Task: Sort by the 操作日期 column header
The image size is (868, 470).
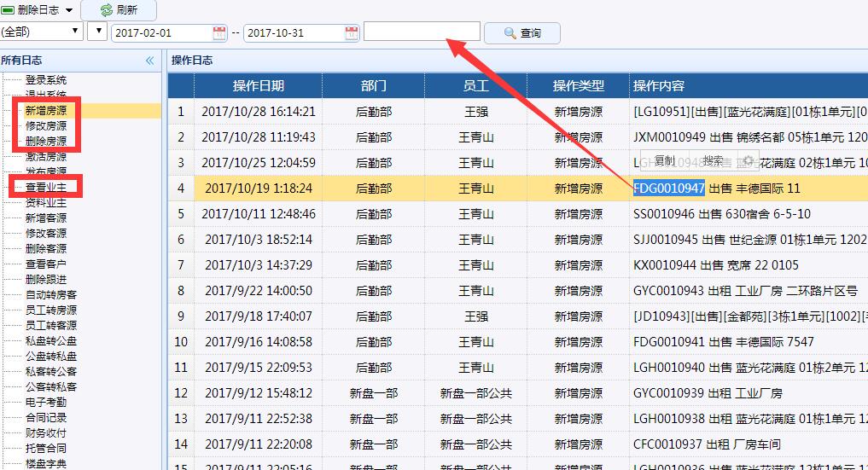Action: pos(258,86)
